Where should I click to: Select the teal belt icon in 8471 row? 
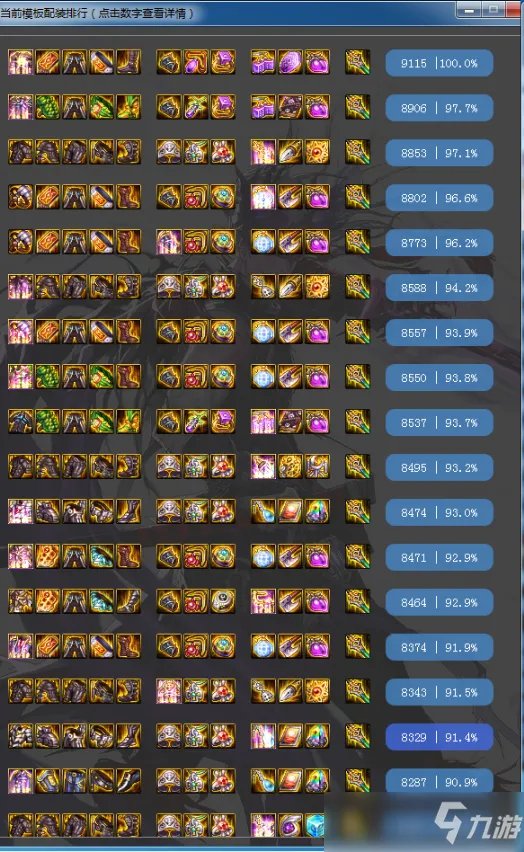point(102,557)
